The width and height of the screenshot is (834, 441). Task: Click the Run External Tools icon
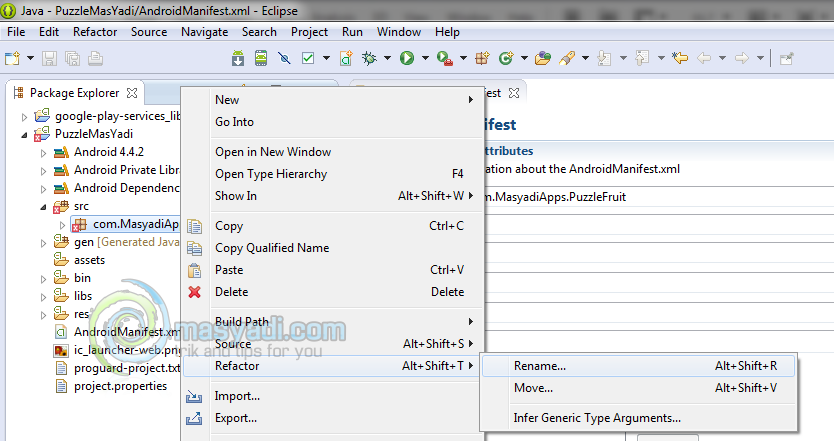(445, 58)
